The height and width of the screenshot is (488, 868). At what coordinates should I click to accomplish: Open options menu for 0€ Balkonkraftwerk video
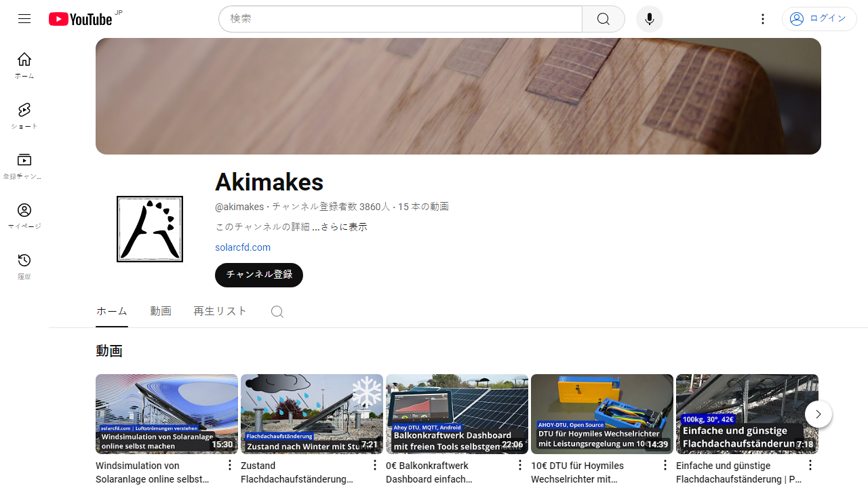520,465
